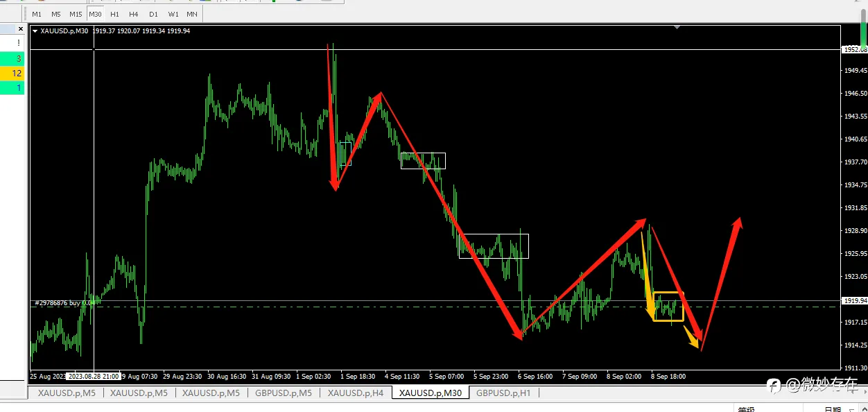Click the 1949.45 price scale label
The image size is (868, 412).
pyautogui.click(x=856, y=70)
